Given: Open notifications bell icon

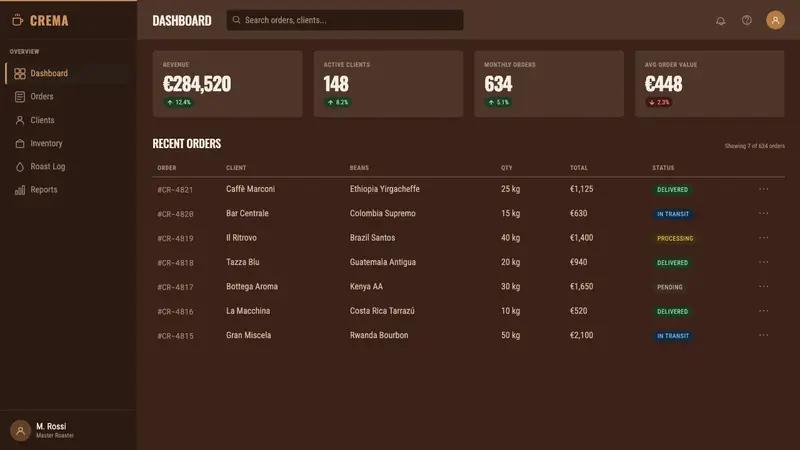Looking at the screenshot, I should pyautogui.click(x=720, y=20).
